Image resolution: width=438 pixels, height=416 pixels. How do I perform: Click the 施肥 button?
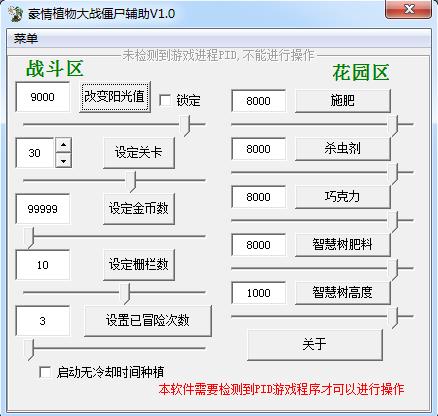343,100
